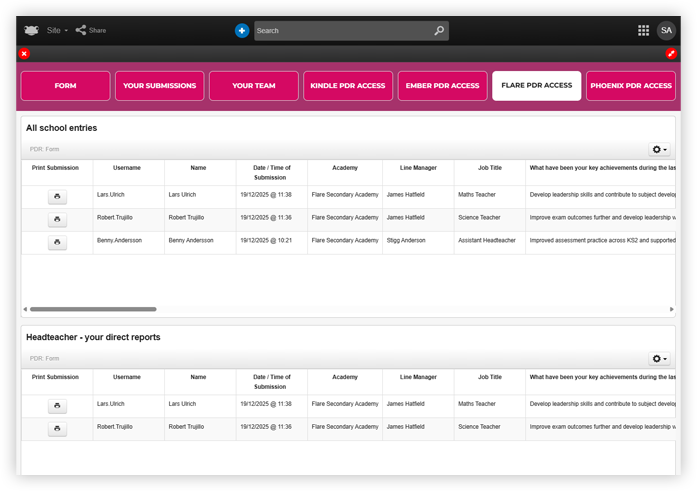Open the Your Team tab
The image size is (697, 491).
pos(253,86)
